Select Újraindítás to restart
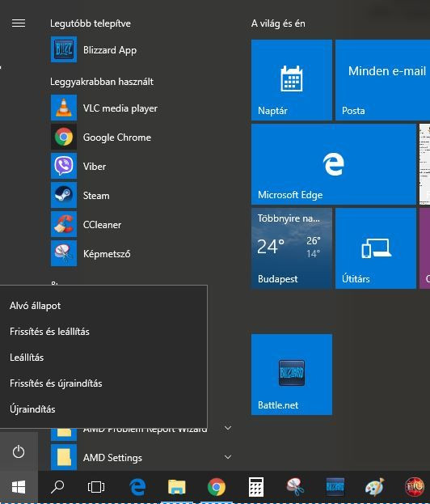Image resolution: width=430 pixels, height=504 pixels. point(103,409)
